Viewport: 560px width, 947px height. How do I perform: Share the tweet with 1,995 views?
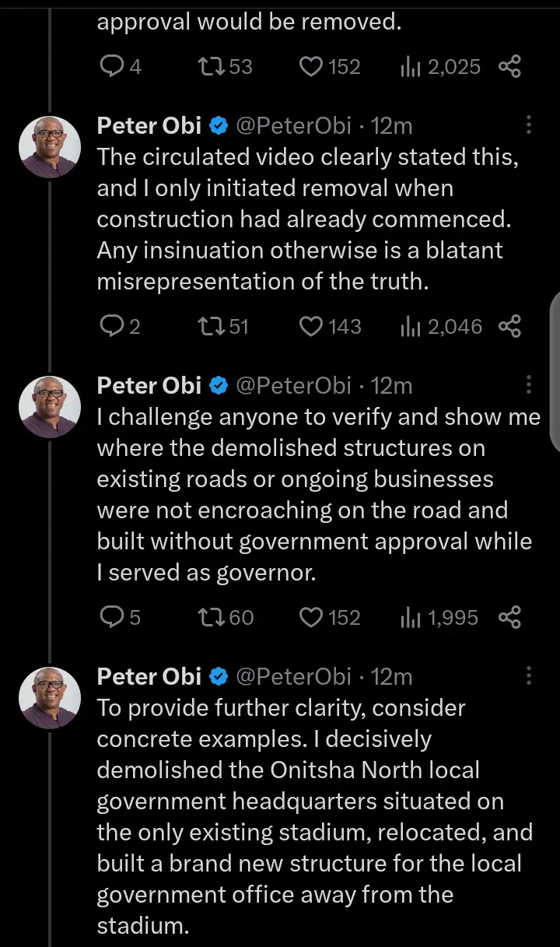[509, 618]
